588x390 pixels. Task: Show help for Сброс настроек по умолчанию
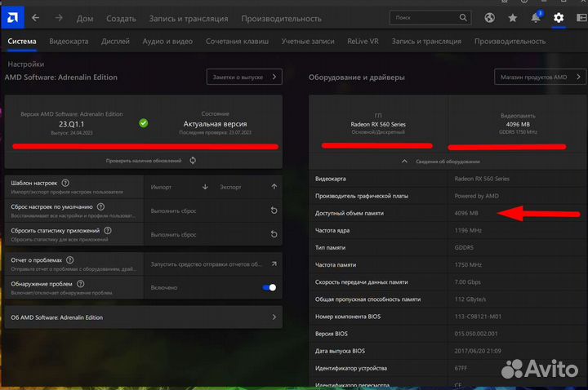pyautogui.click(x=101, y=206)
